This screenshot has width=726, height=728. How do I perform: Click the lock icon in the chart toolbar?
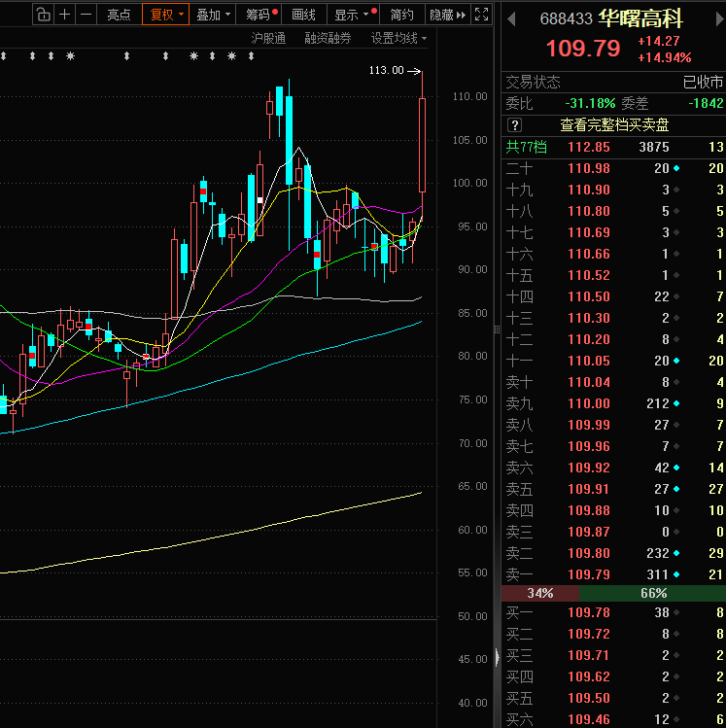[x=43, y=15]
